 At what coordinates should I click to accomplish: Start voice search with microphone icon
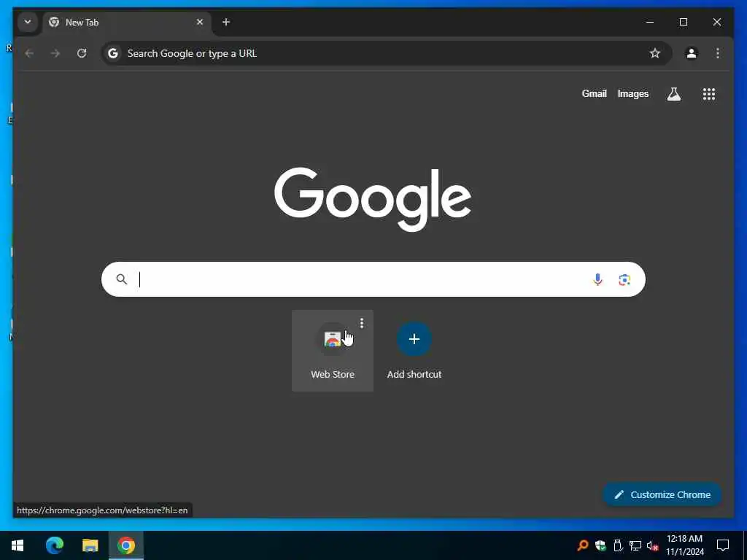[x=597, y=279]
